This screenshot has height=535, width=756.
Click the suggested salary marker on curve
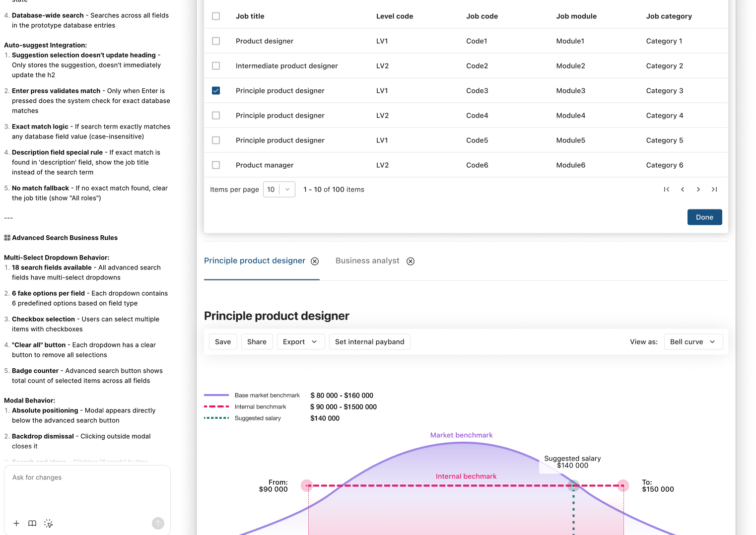tap(573, 485)
